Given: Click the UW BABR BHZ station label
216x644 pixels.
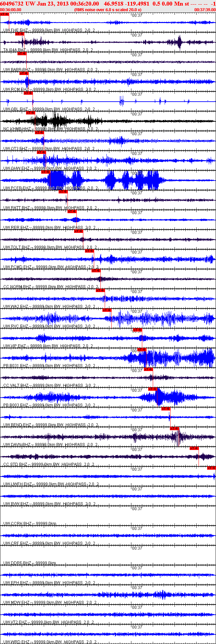Looking at the screenshot, I should point(17,70).
